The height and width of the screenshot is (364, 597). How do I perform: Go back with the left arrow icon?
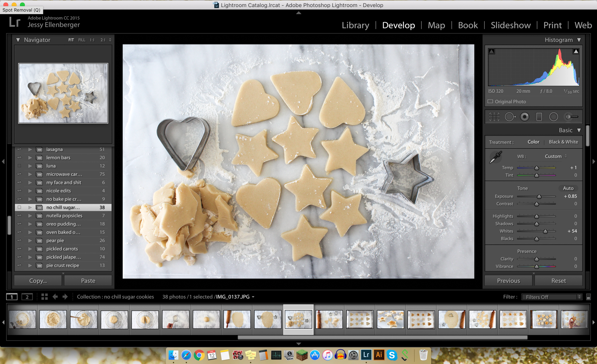(55, 297)
